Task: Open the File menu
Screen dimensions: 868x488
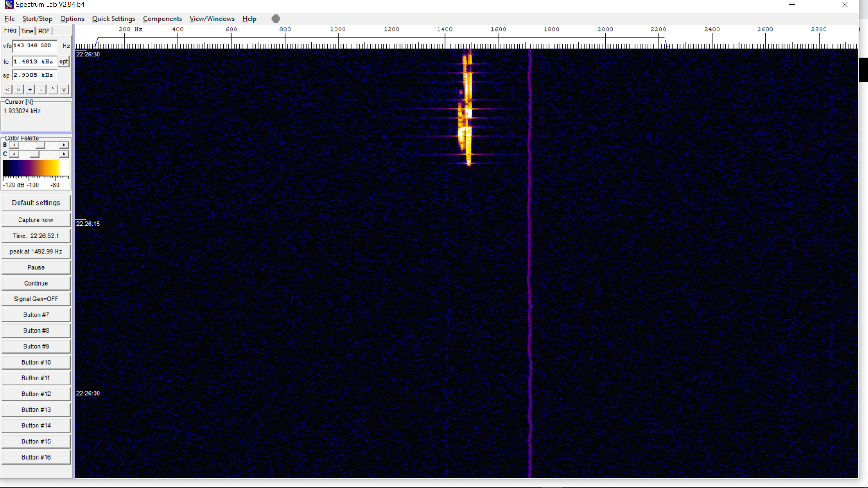Action: [x=9, y=19]
